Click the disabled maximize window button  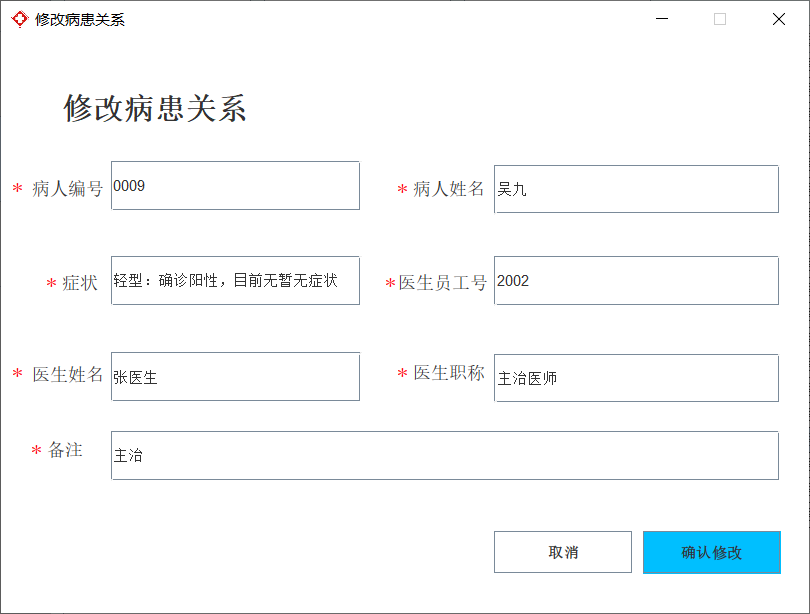[720, 19]
